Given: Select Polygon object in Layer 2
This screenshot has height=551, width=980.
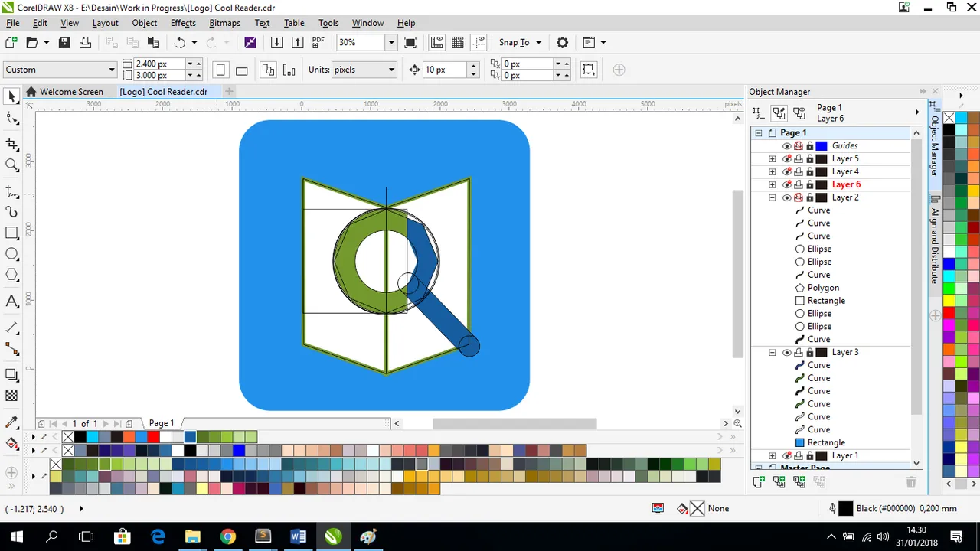Looking at the screenshot, I should [823, 288].
